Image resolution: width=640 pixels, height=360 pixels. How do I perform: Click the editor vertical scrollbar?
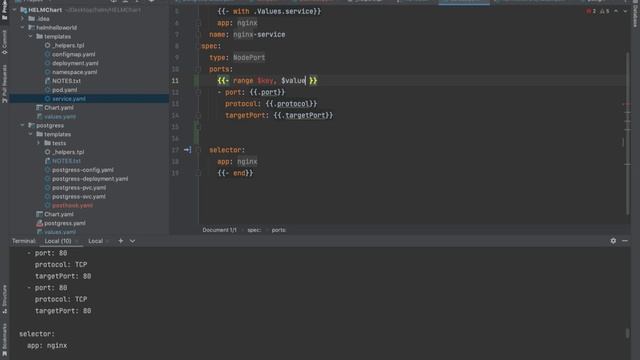point(627,133)
